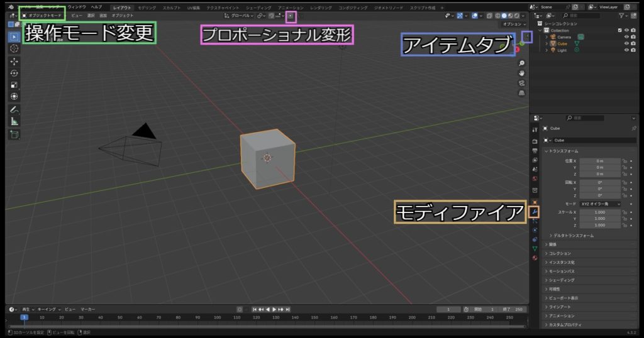Select the Rotate tool
The height and width of the screenshot is (338, 644).
tap(14, 74)
